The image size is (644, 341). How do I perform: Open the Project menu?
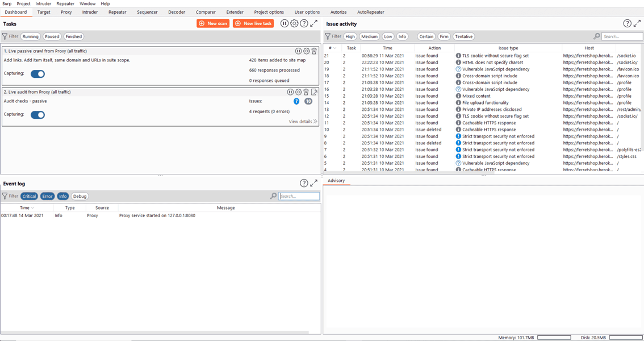pyautogui.click(x=24, y=3)
